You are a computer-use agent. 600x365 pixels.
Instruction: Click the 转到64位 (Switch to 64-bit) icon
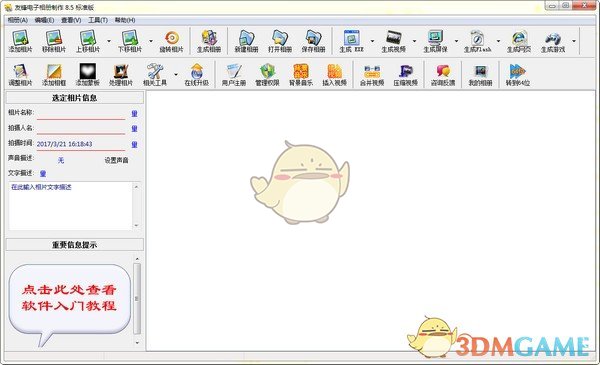pyautogui.click(x=518, y=75)
